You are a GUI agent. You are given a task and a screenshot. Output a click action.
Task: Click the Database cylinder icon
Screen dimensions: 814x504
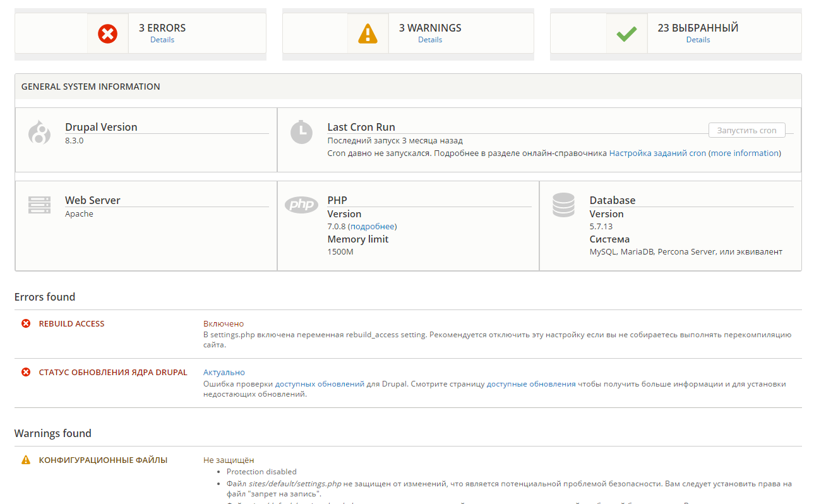pyautogui.click(x=563, y=205)
